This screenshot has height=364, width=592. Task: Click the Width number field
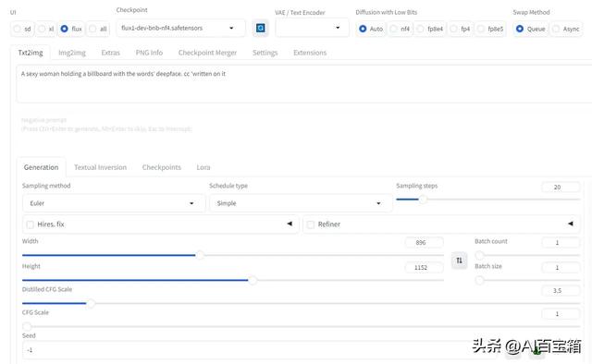coord(424,243)
